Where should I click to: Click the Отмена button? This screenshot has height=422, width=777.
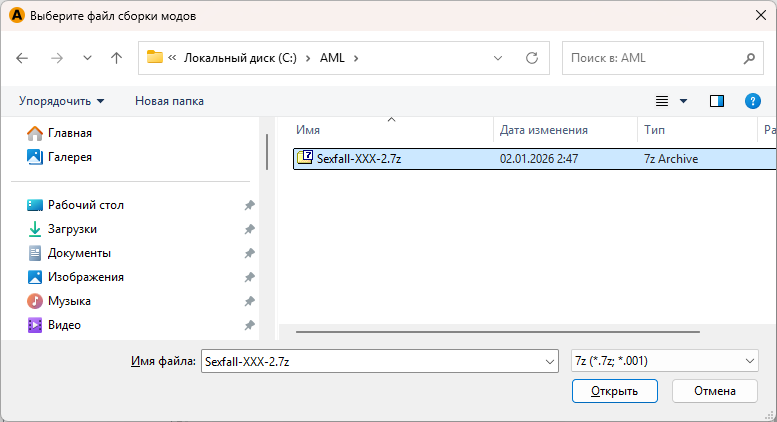(x=714, y=391)
